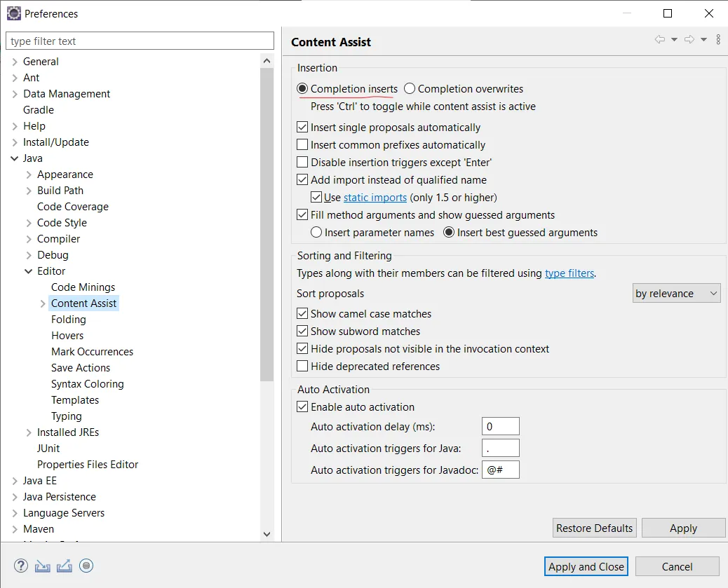Expand the Installed JREs tree node

[29, 432]
